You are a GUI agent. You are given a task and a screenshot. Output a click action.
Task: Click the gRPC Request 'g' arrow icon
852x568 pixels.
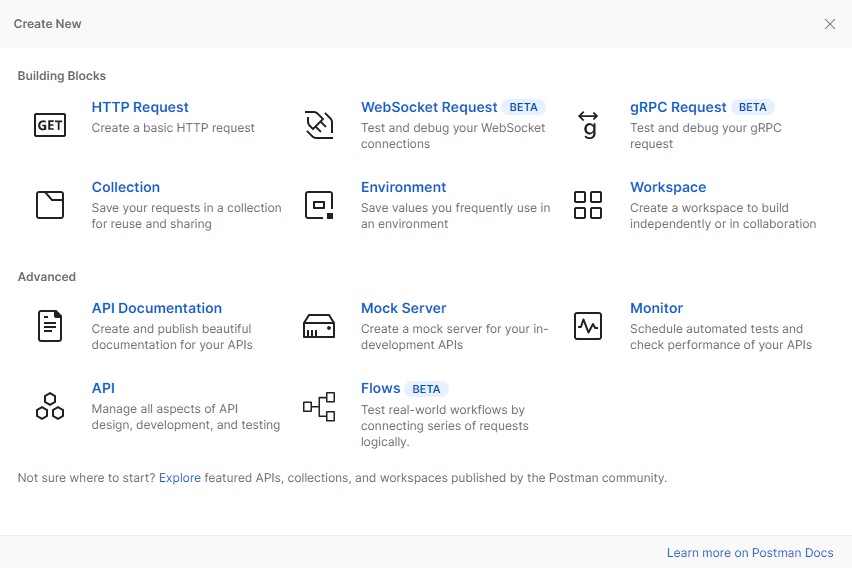[x=588, y=125]
